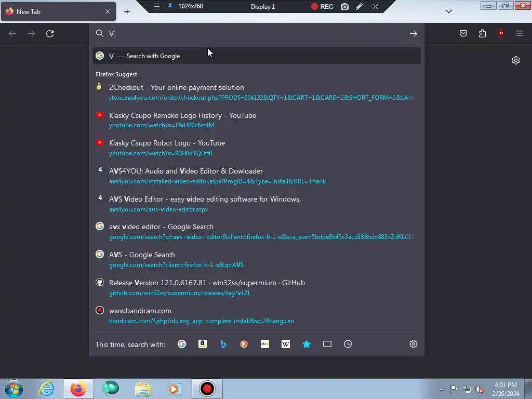The height and width of the screenshot is (399, 532).
Task: Search this time with Bing icon
Action: pos(223,344)
